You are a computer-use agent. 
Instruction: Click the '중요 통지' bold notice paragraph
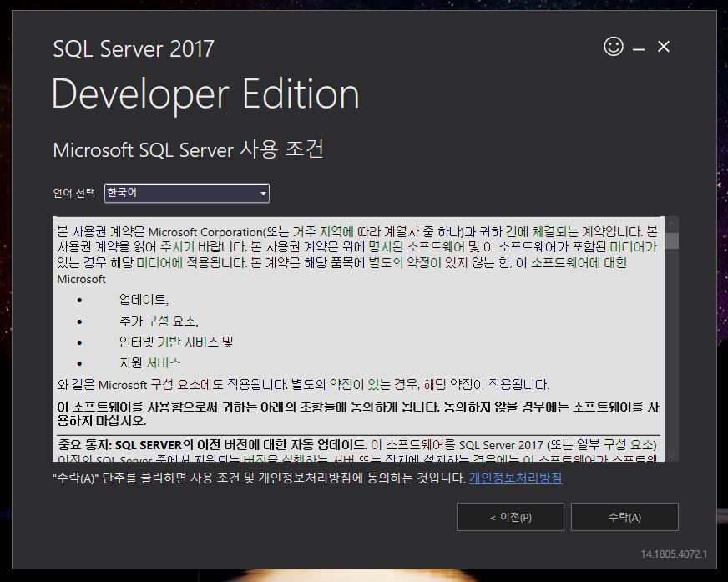(x=357, y=450)
